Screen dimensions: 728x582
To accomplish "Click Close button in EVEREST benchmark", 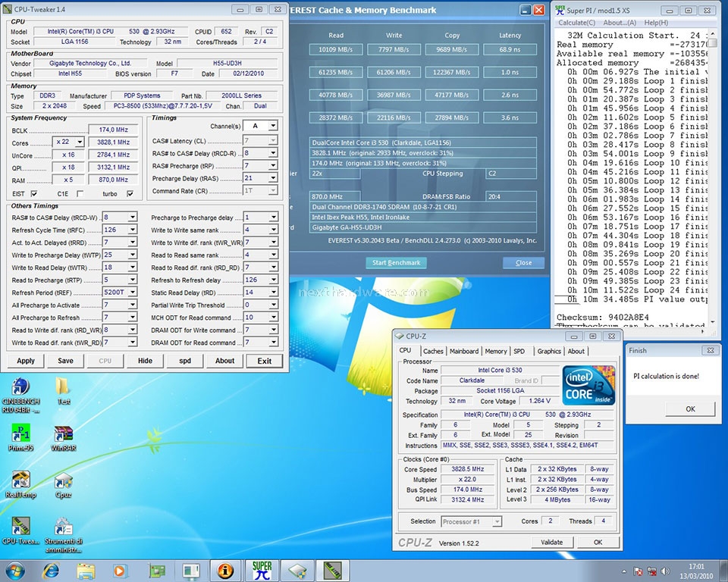I will [x=523, y=263].
